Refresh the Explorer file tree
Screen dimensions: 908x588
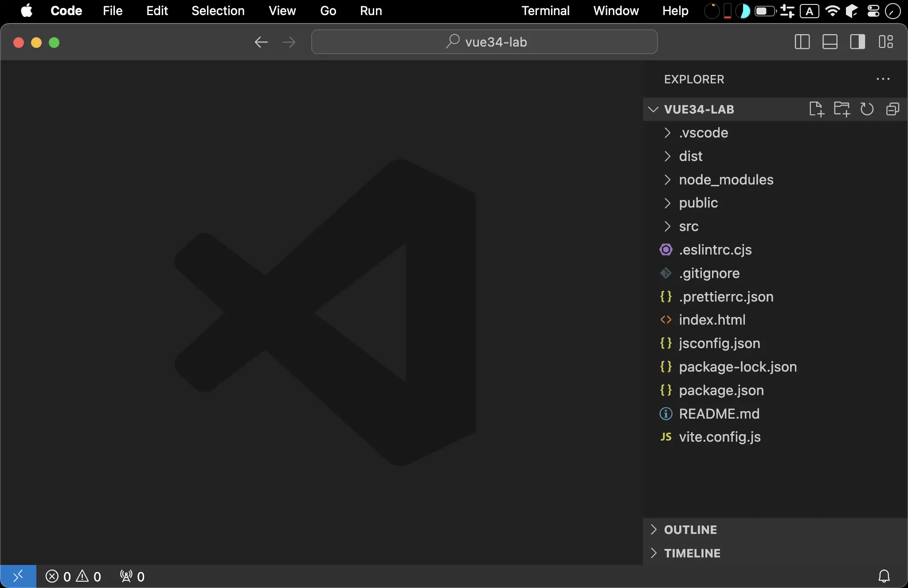point(867,109)
